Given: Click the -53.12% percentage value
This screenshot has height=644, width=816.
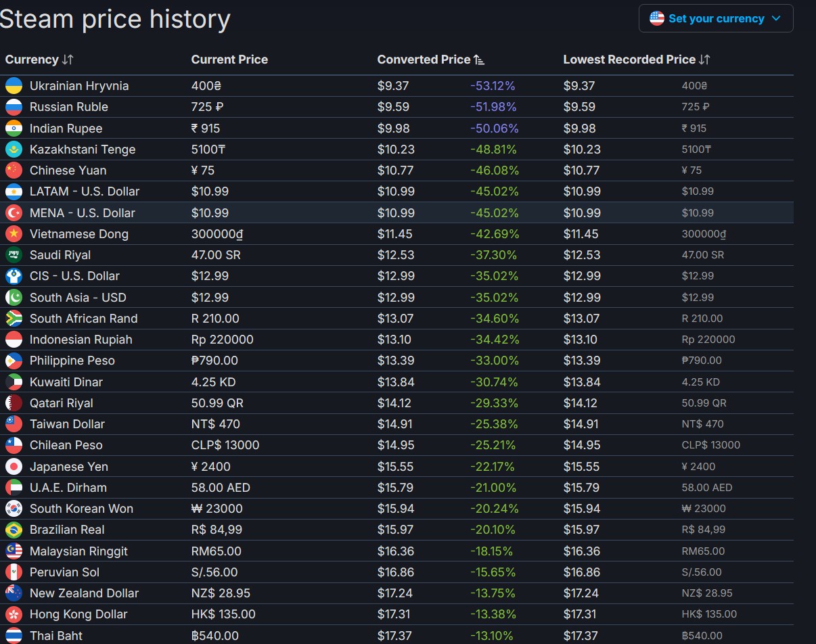Looking at the screenshot, I should [493, 86].
